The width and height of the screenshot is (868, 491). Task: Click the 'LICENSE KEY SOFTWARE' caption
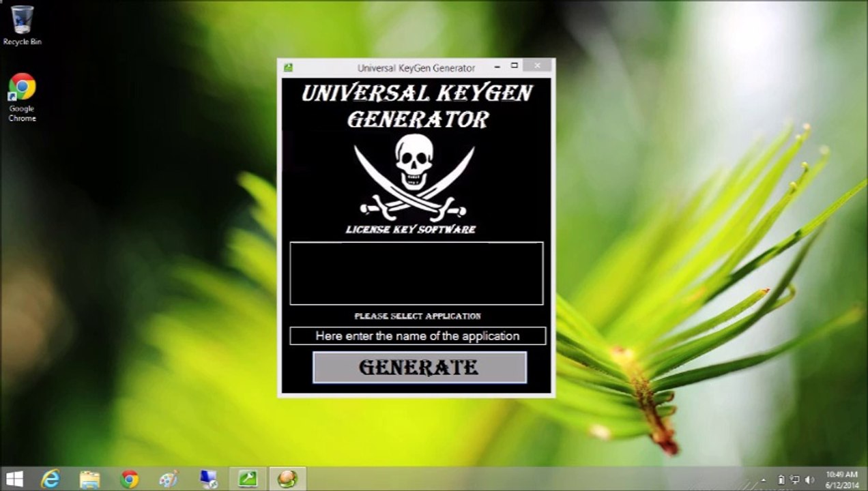point(411,230)
